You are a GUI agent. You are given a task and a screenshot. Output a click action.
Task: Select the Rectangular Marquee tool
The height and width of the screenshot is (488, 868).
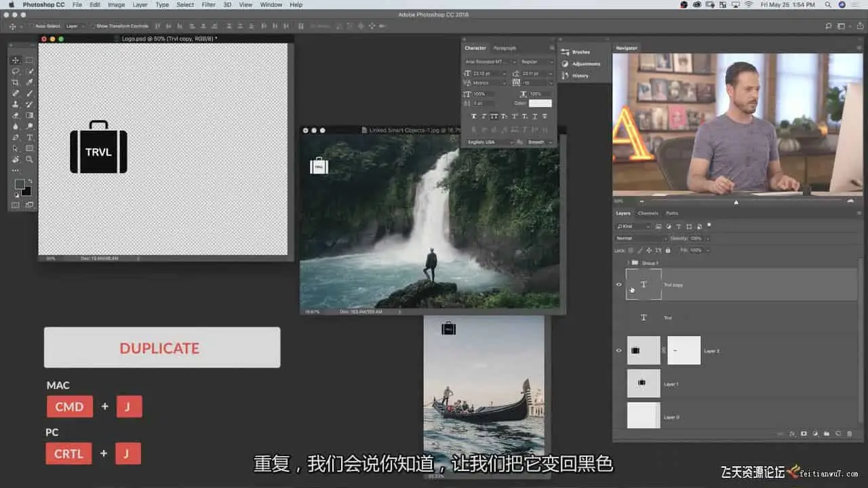click(30, 60)
